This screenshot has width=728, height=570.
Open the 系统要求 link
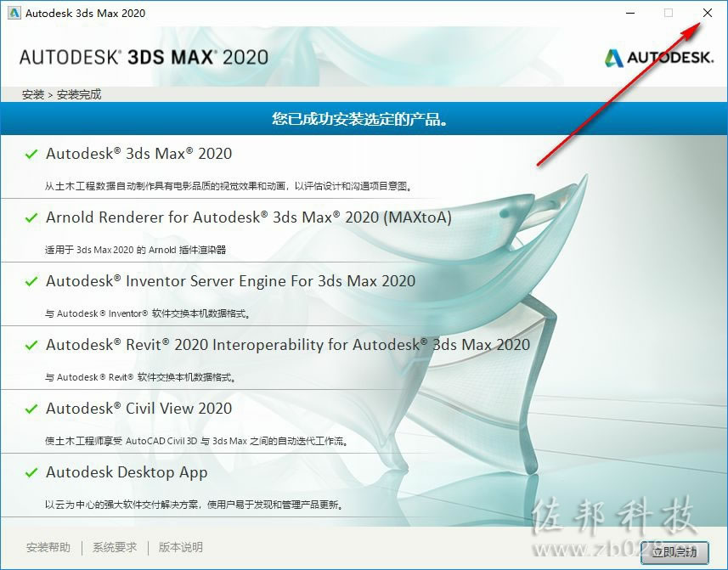[115, 547]
